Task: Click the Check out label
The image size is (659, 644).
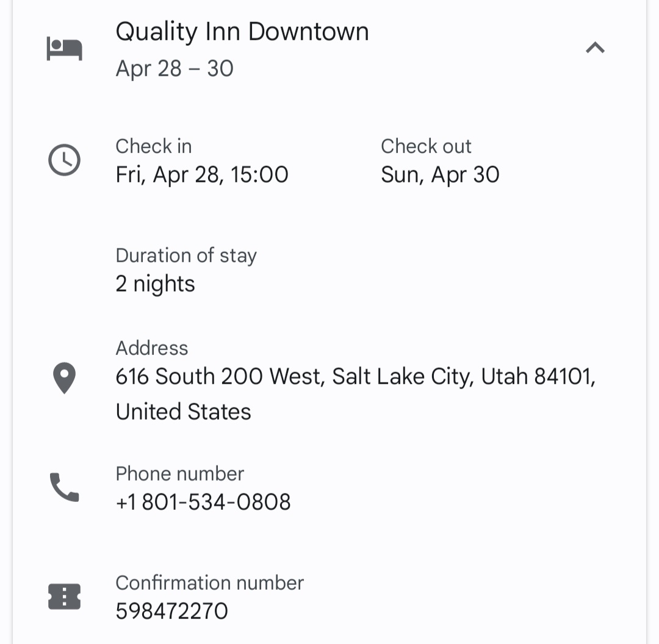Action: click(426, 146)
